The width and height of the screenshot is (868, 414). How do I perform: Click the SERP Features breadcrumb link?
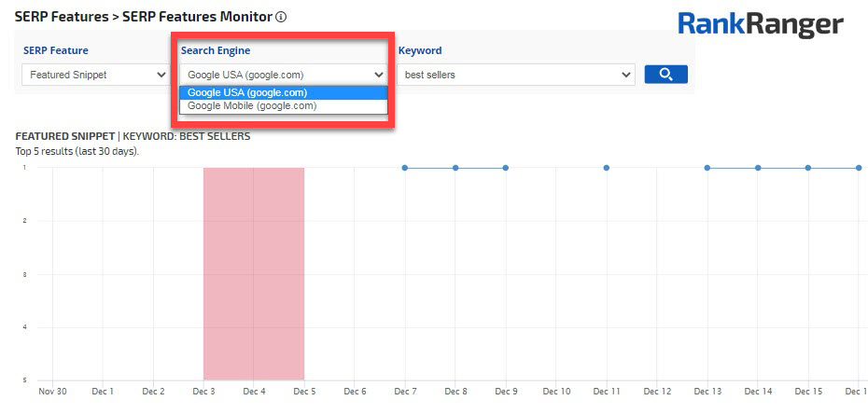(61, 17)
